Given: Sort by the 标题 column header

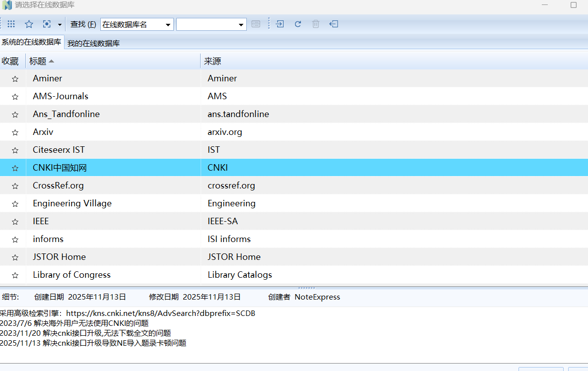Looking at the screenshot, I should [x=40, y=61].
